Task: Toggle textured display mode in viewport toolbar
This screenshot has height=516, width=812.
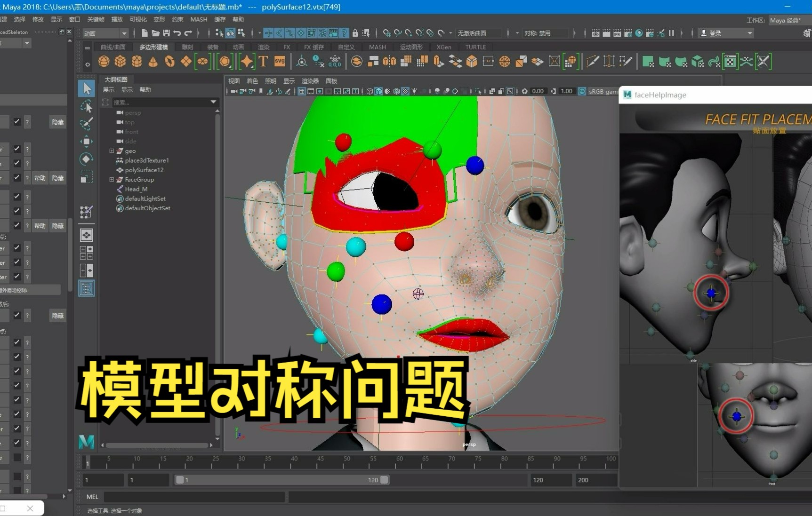Action: [x=405, y=91]
